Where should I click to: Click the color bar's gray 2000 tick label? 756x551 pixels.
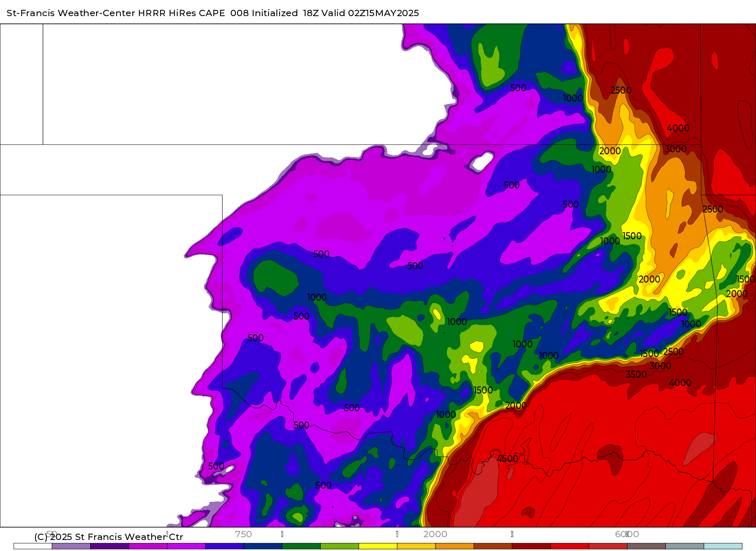click(435, 534)
